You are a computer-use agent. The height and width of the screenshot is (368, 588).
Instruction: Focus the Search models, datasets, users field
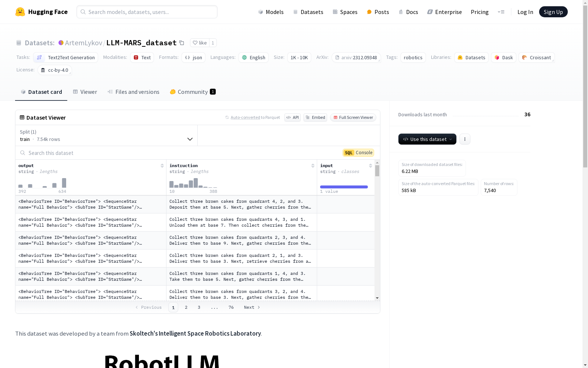click(x=147, y=12)
